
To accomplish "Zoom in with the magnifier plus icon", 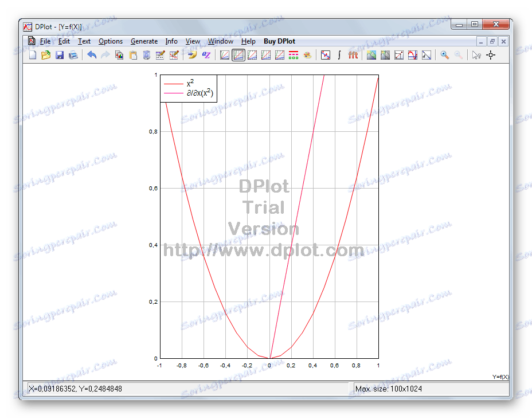I will click(444, 55).
